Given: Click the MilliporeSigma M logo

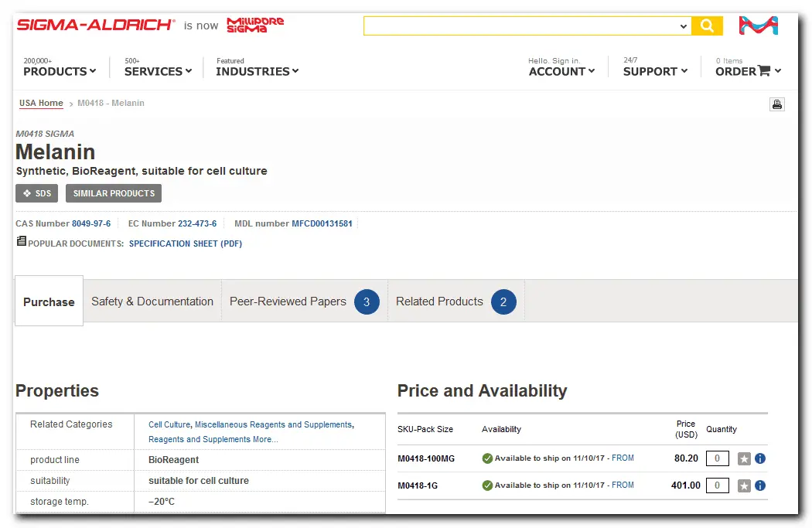Looking at the screenshot, I should (758, 26).
